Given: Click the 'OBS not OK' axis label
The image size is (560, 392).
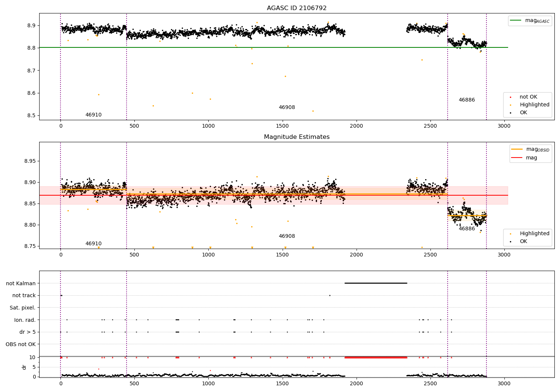Looking at the screenshot, I should (21, 344).
